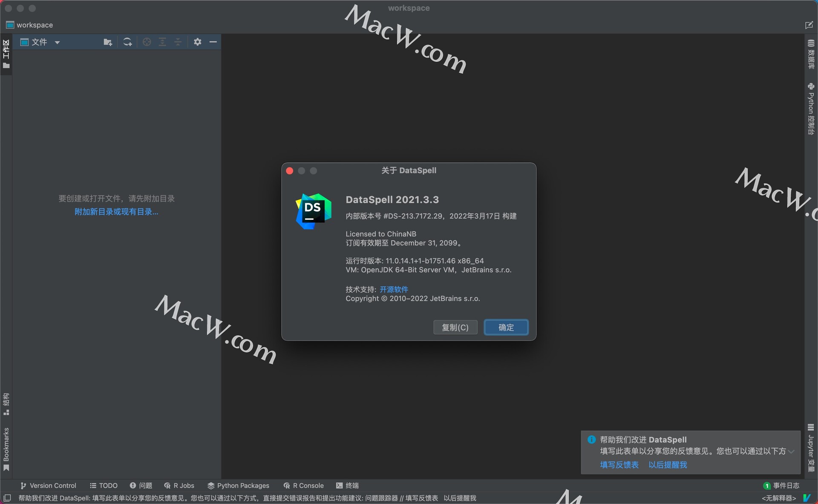818x504 pixels.
Task: Click the collapse all icon
Action: click(178, 42)
